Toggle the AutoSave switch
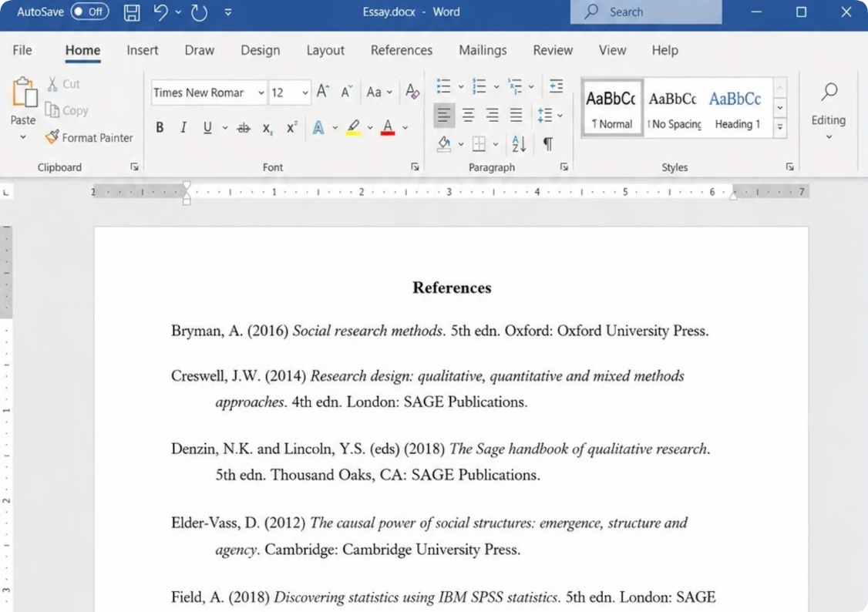 click(89, 12)
